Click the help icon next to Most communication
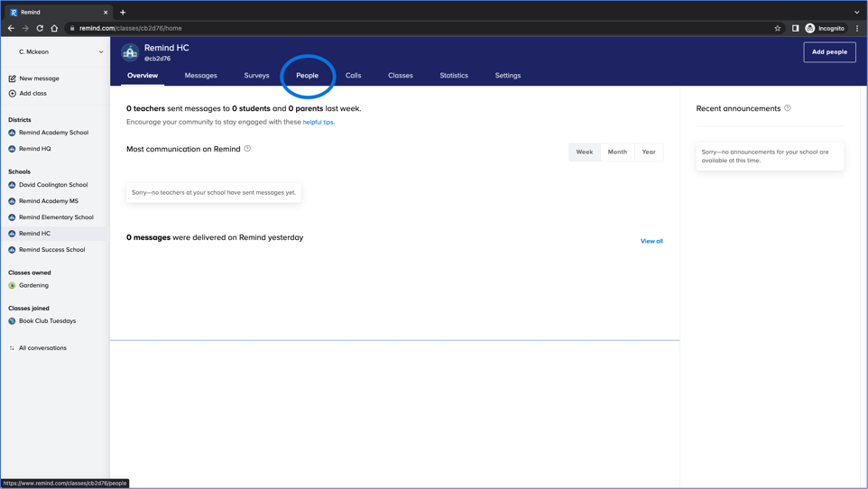 coord(247,149)
